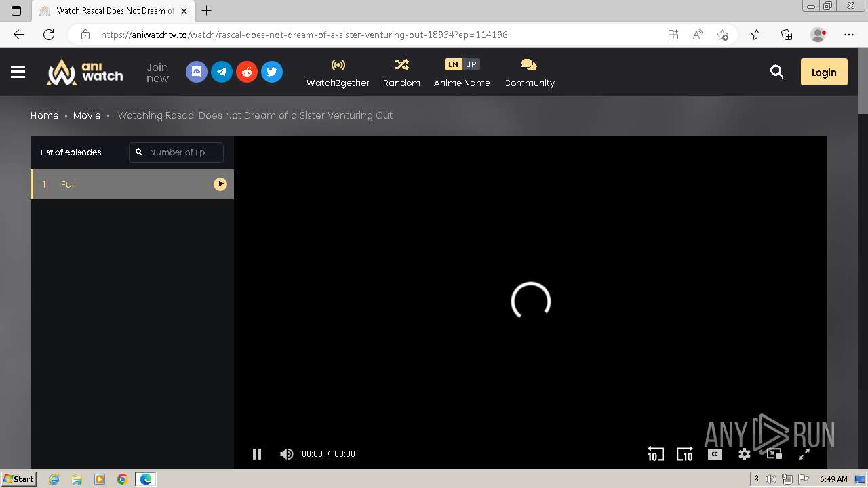Launch Internet Explorer from taskbar
This screenshot has height=488, width=868.
click(54, 479)
